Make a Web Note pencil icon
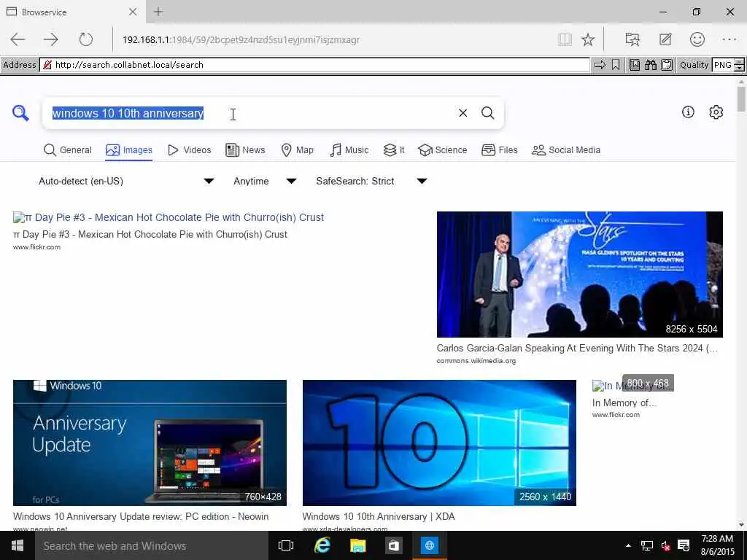 [x=665, y=39]
